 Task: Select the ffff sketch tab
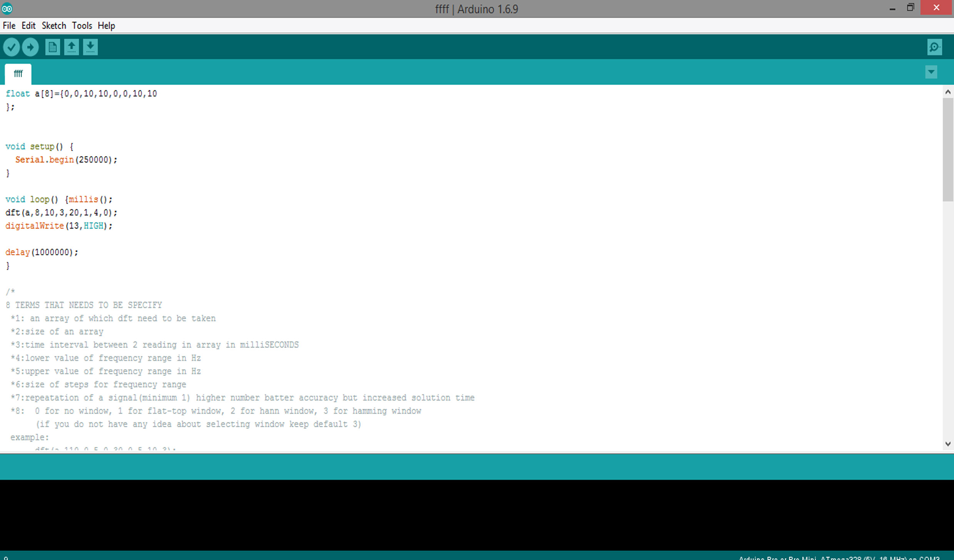point(18,73)
